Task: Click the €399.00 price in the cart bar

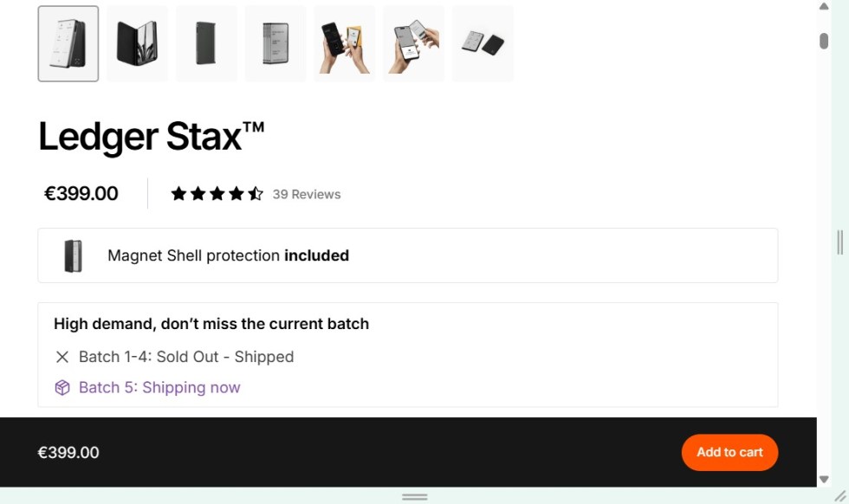Action: (x=68, y=452)
